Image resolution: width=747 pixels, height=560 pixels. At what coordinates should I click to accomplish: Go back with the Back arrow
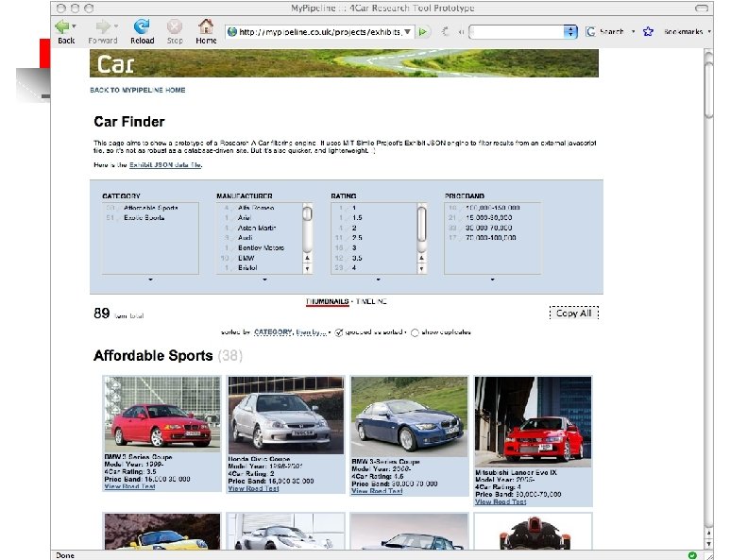tap(62, 26)
